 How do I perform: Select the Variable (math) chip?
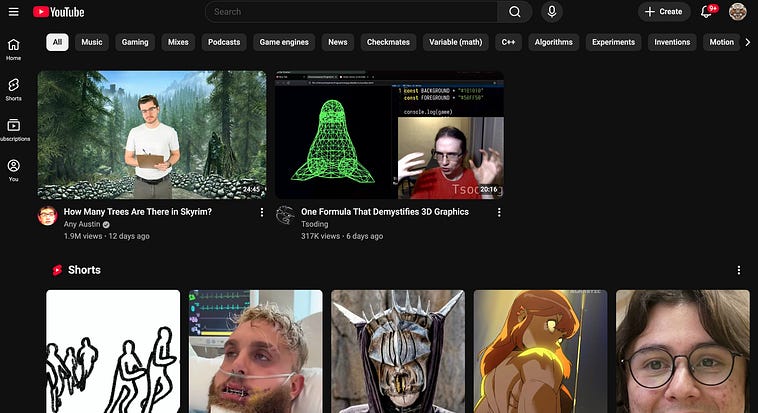point(455,42)
